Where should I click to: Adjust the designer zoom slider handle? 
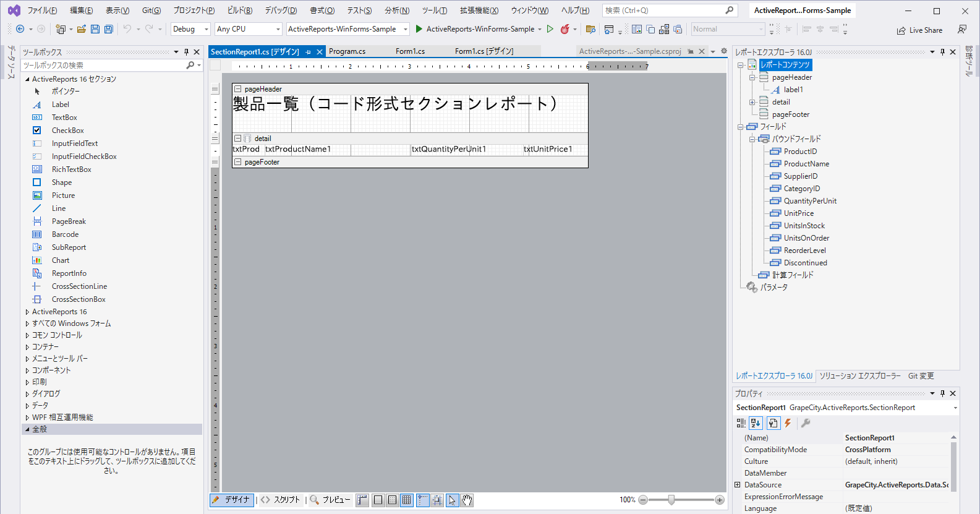tap(671, 500)
